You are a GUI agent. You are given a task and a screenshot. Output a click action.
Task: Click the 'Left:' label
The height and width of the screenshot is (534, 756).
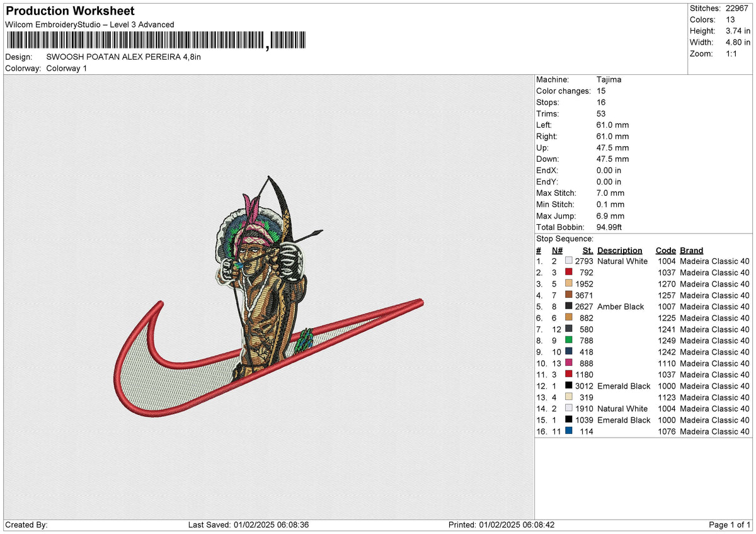[544, 125]
